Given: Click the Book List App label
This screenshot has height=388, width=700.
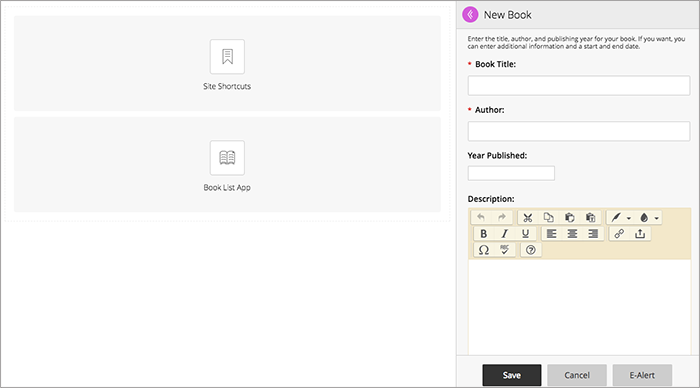Looking at the screenshot, I should pos(227,188).
